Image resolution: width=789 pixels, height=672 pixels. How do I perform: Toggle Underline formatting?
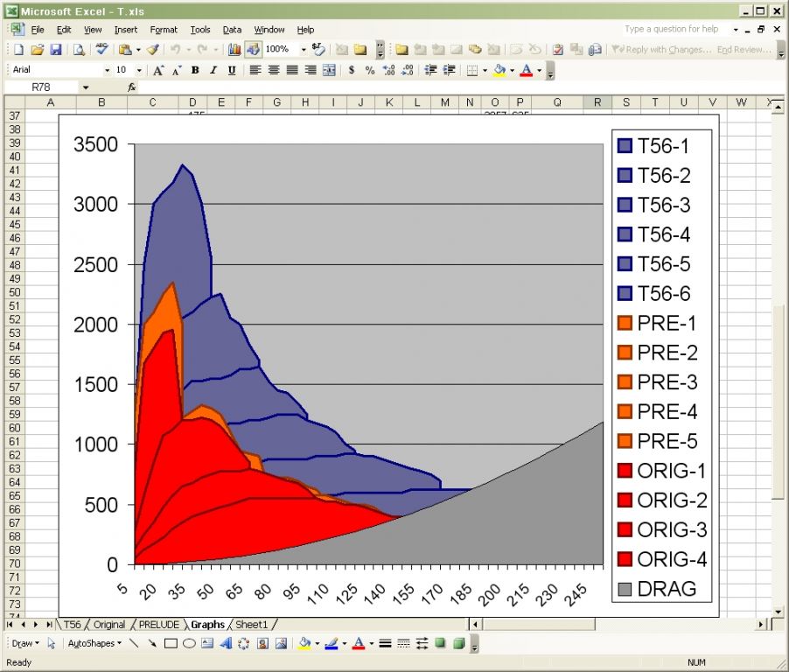point(232,70)
